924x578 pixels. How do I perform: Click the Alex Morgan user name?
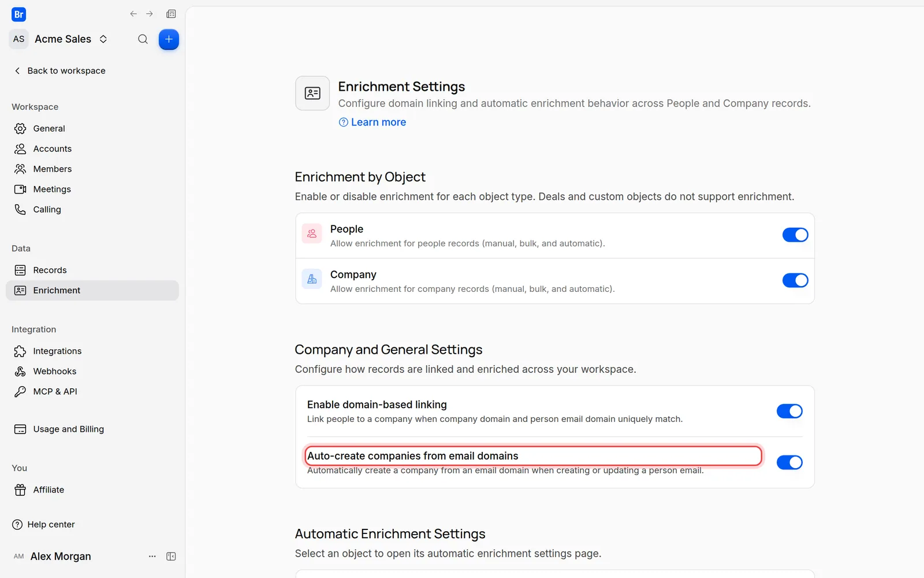(61, 556)
